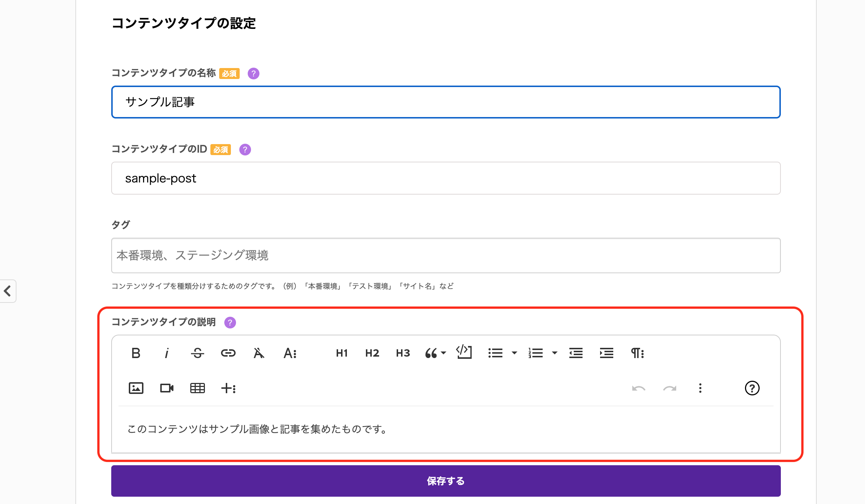This screenshot has width=865, height=504.
Task: Expand the numbered list style dropdown
Action: (x=555, y=353)
